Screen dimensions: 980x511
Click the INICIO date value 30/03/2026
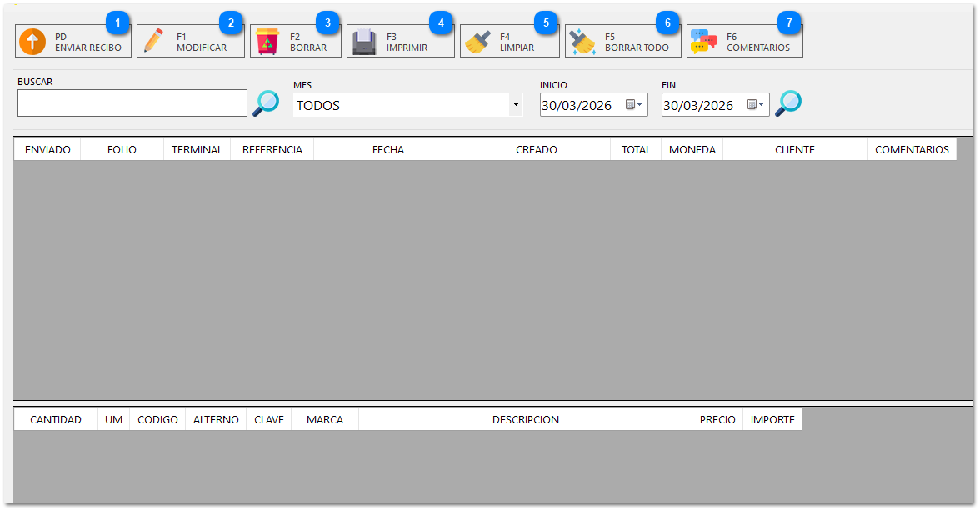pos(577,105)
